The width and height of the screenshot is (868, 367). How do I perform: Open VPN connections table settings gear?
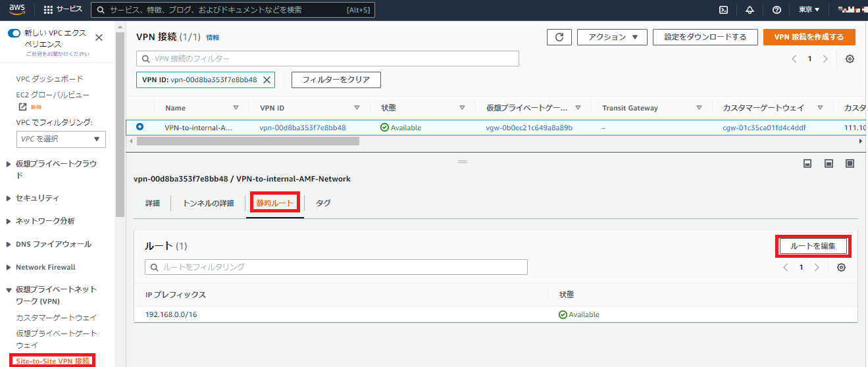[x=850, y=59]
